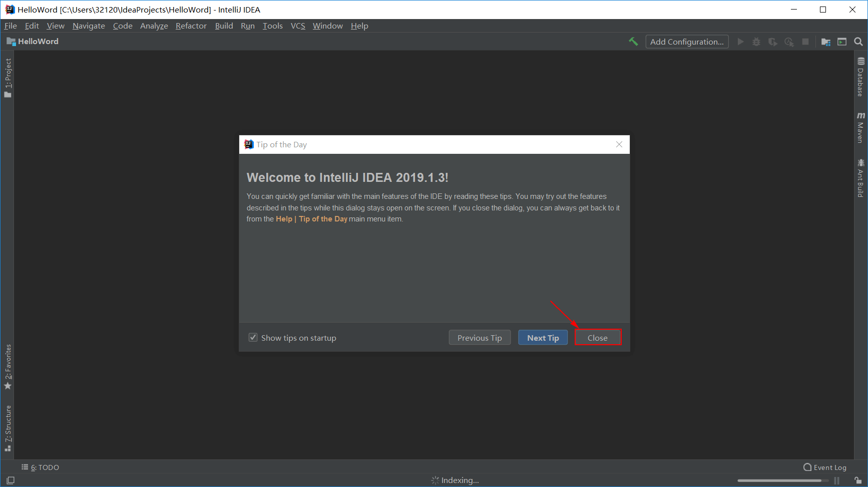Image resolution: width=868 pixels, height=487 pixels.
Task: Open the View menu
Action: point(56,26)
